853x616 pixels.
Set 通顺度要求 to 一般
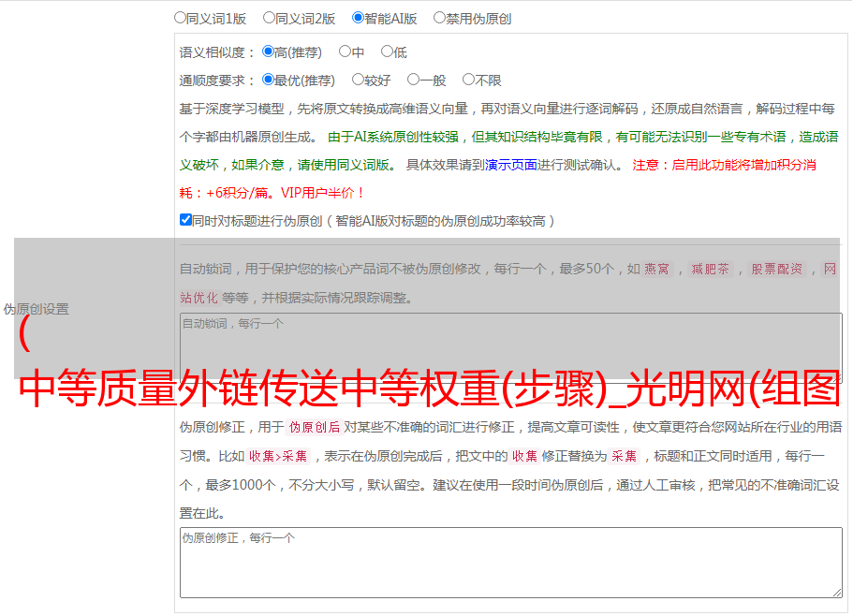414,80
